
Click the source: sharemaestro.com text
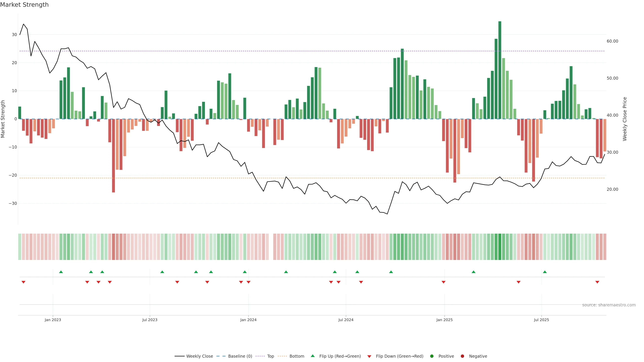pyautogui.click(x=609, y=305)
